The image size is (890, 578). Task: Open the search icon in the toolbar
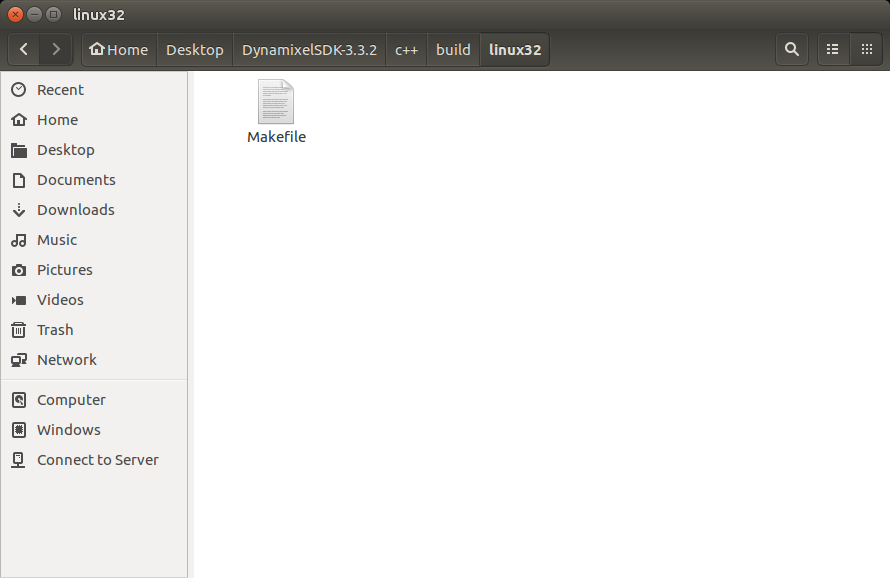tap(791, 49)
